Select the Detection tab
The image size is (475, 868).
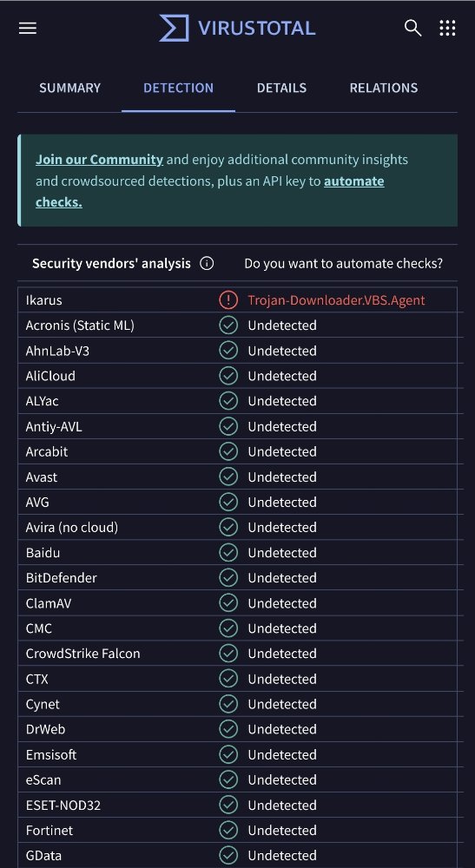(x=178, y=88)
